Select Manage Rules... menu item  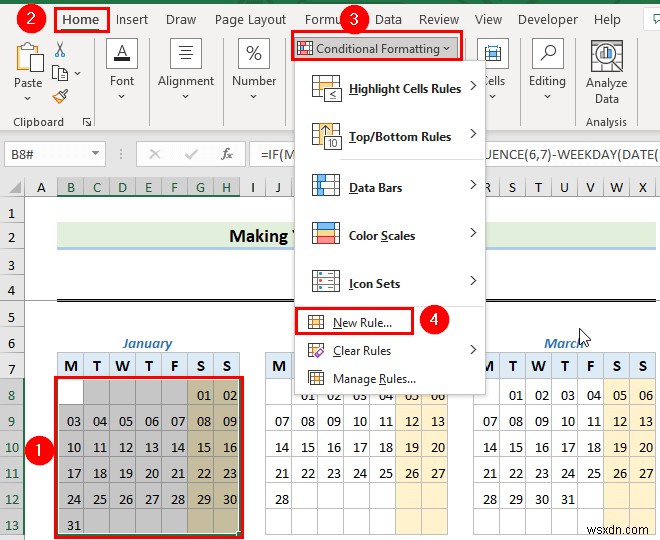390,378
